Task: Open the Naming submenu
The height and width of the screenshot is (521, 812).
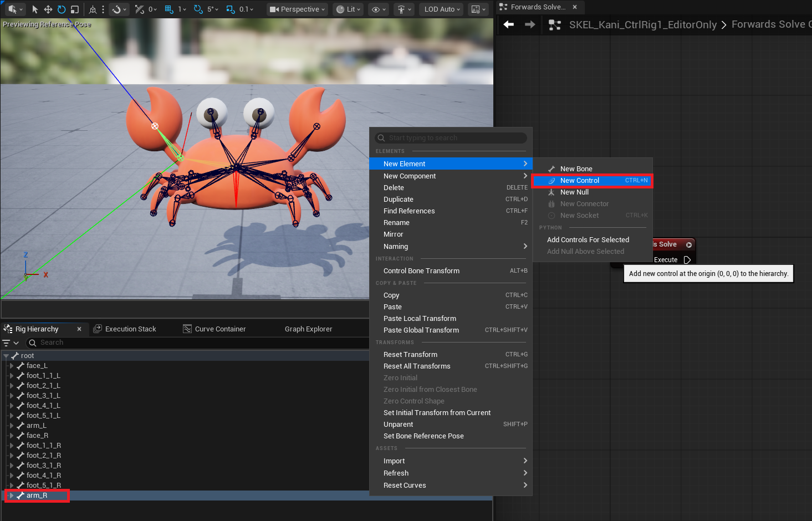Action: pyautogui.click(x=451, y=247)
